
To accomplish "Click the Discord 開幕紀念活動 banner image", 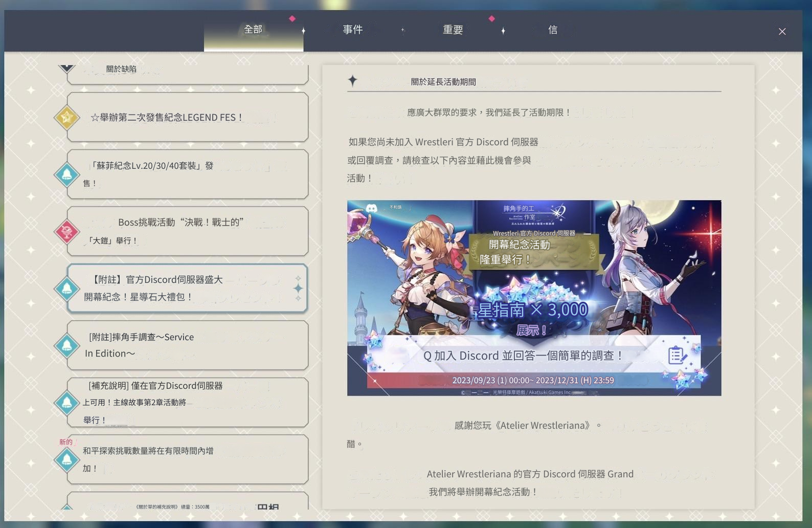I will 534,298.
